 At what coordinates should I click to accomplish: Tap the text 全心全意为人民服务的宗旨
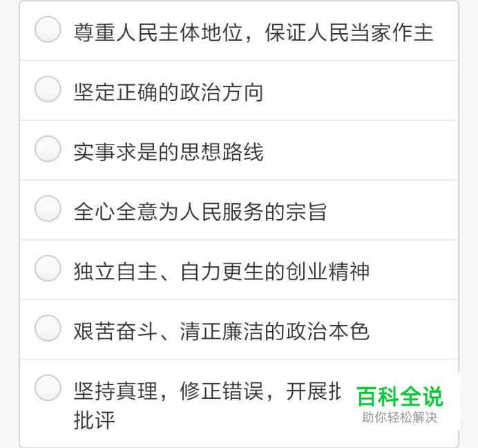(x=200, y=212)
